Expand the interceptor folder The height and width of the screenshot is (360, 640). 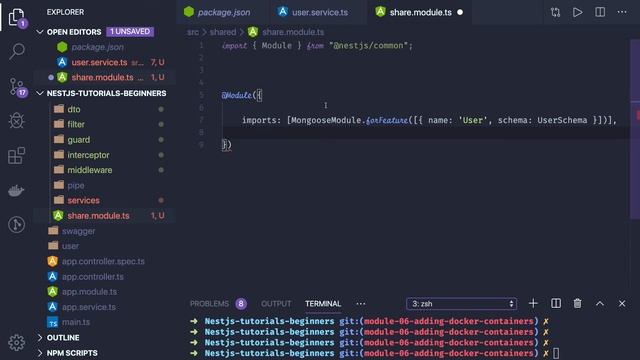(x=88, y=155)
